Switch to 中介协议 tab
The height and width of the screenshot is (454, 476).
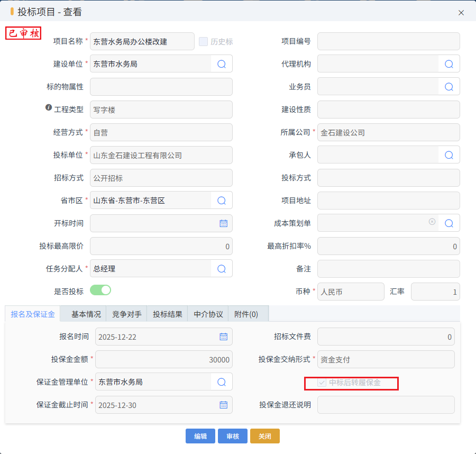pos(208,314)
